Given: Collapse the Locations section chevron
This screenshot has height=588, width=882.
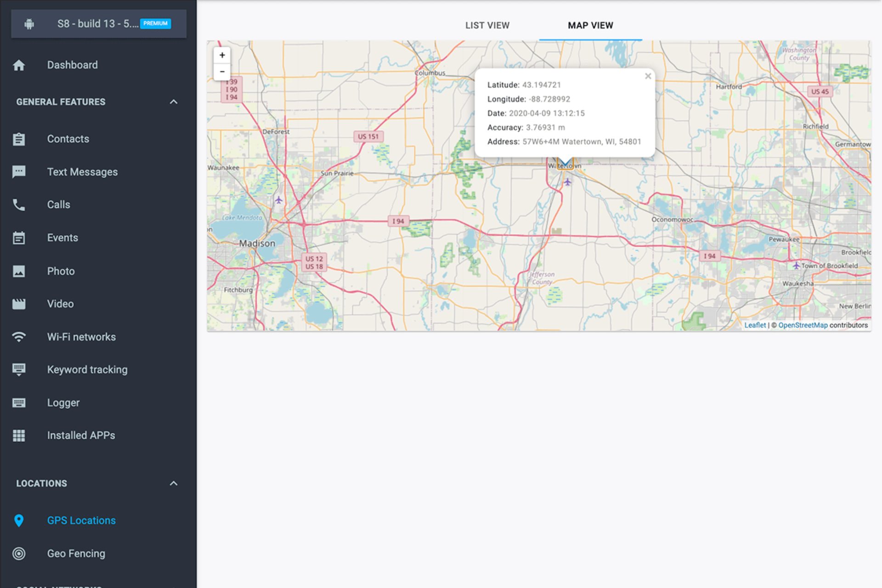Looking at the screenshot, I should [174, 483].
